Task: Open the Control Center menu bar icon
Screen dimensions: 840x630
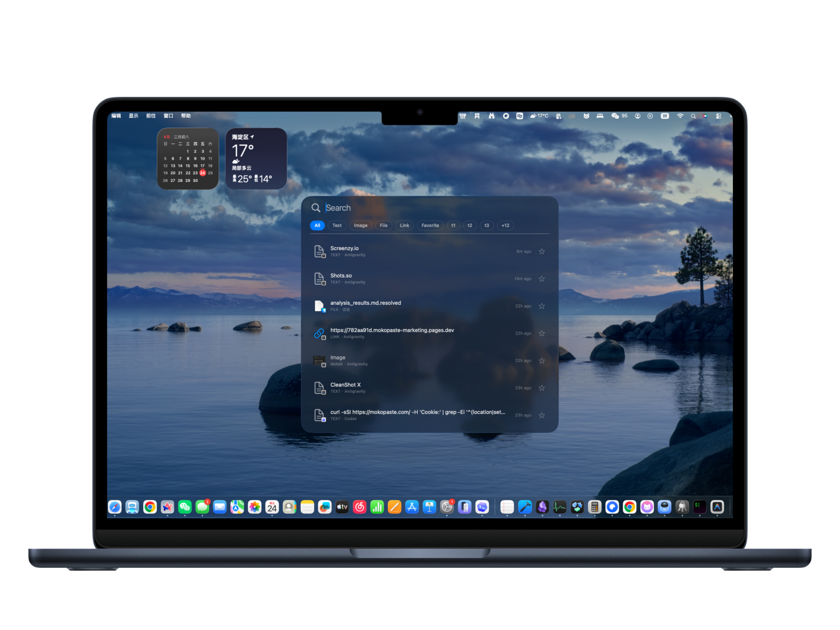Action: 718,116
